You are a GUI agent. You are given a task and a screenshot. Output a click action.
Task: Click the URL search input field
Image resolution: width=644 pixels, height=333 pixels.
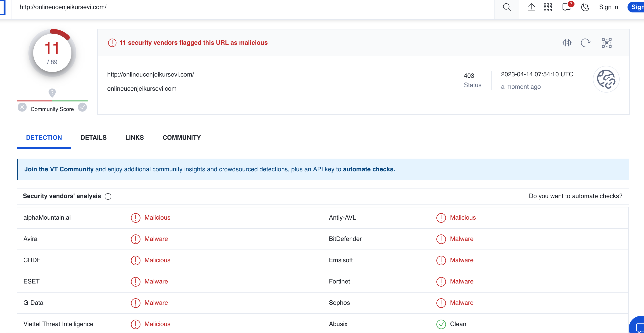(252, 7)
